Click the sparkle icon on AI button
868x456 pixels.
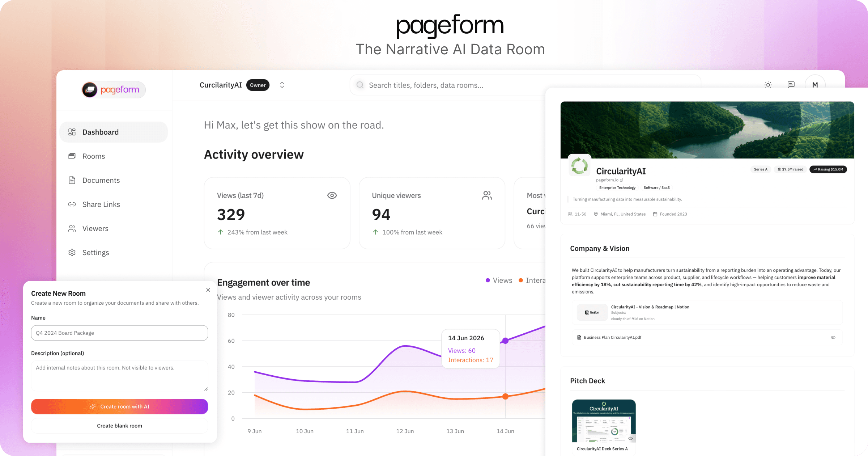point(93,406)
